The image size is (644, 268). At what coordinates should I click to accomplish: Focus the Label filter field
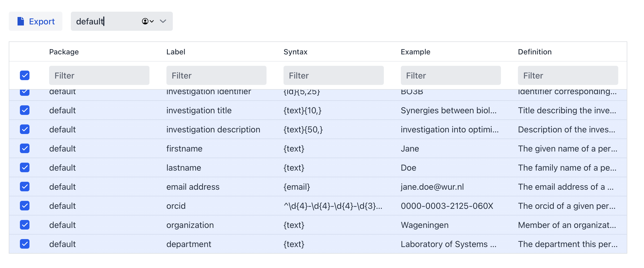216,75
